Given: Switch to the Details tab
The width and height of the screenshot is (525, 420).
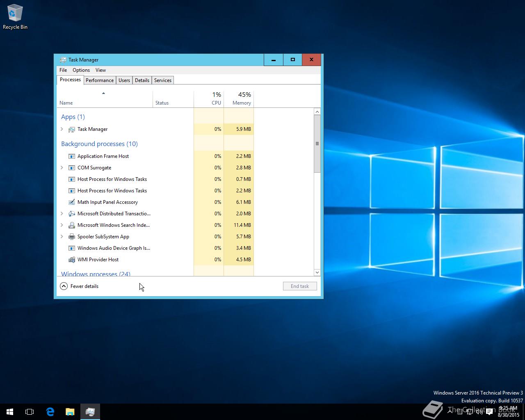Looking at the screenshot, I should tap(142, 80).
